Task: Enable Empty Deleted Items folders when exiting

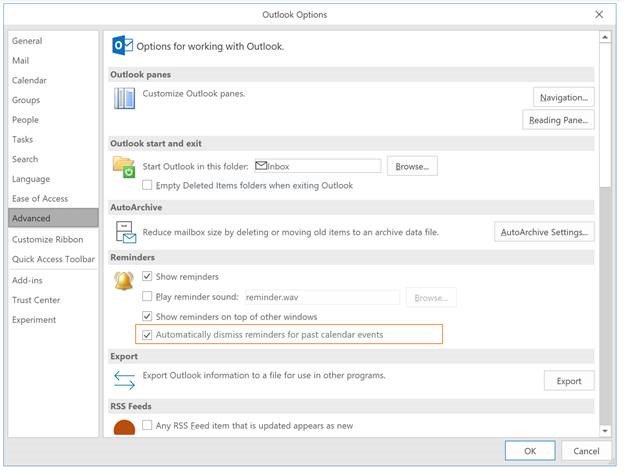Action: tap(147, 185)
